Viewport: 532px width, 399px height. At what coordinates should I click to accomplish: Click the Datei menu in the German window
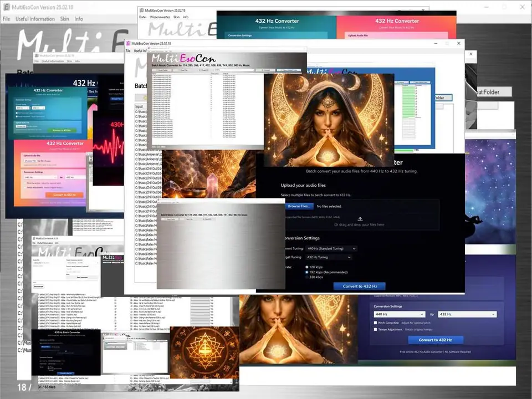point(142,17)
